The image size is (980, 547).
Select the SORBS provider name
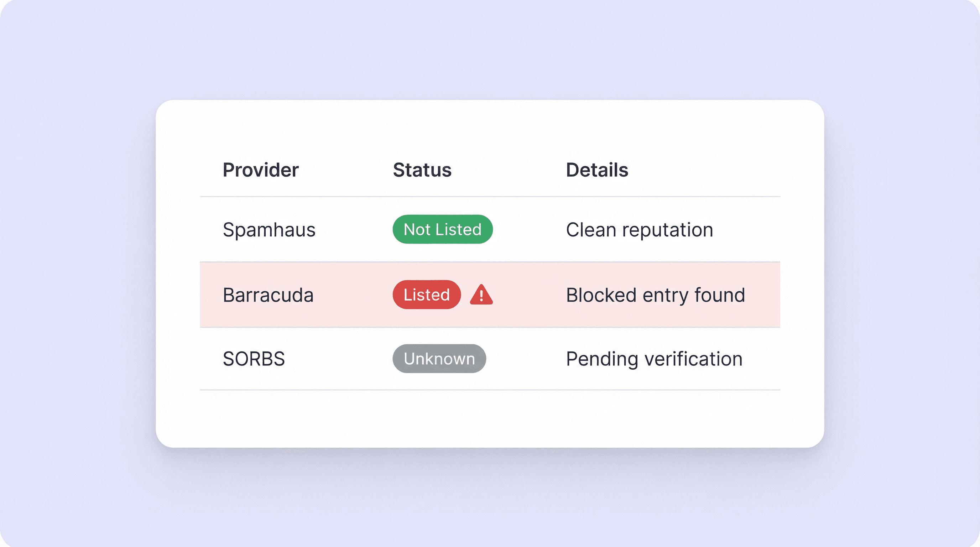254,359
